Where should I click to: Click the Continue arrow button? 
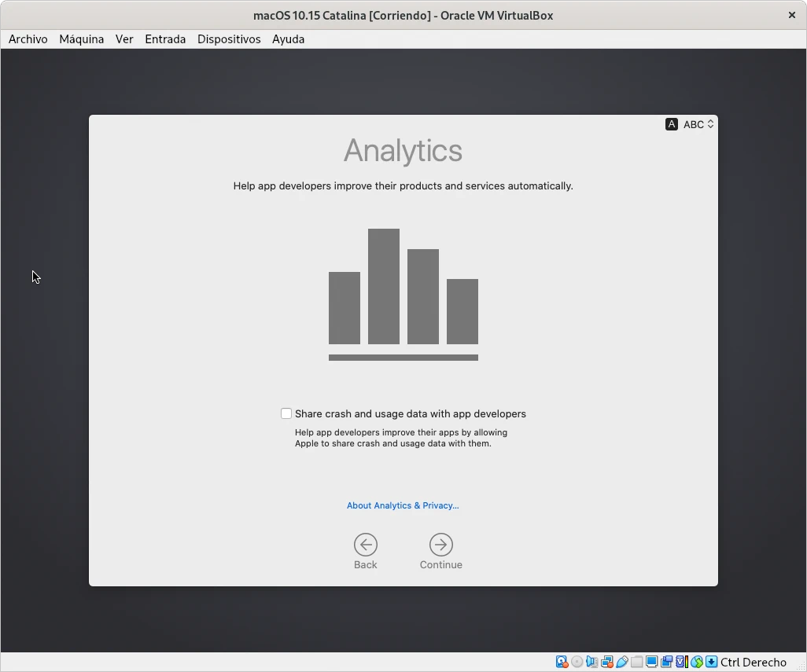[x=440, y=545]
